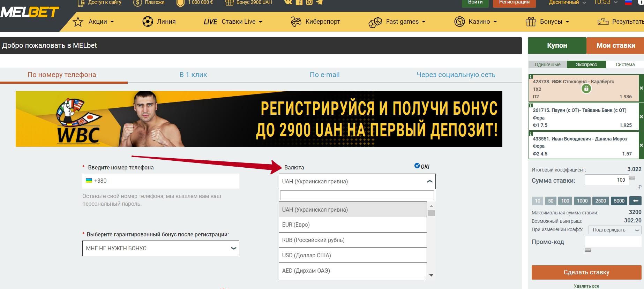Expand the Ставки Live dropdown
The height and width of the screenshot is (289, 644).
pyautogui.click(x=260, y=22)
